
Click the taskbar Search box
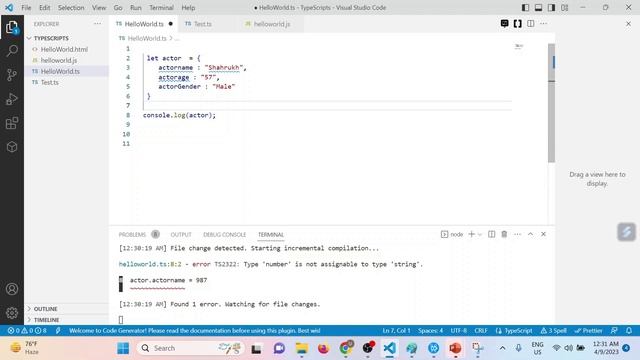(190, 348)
